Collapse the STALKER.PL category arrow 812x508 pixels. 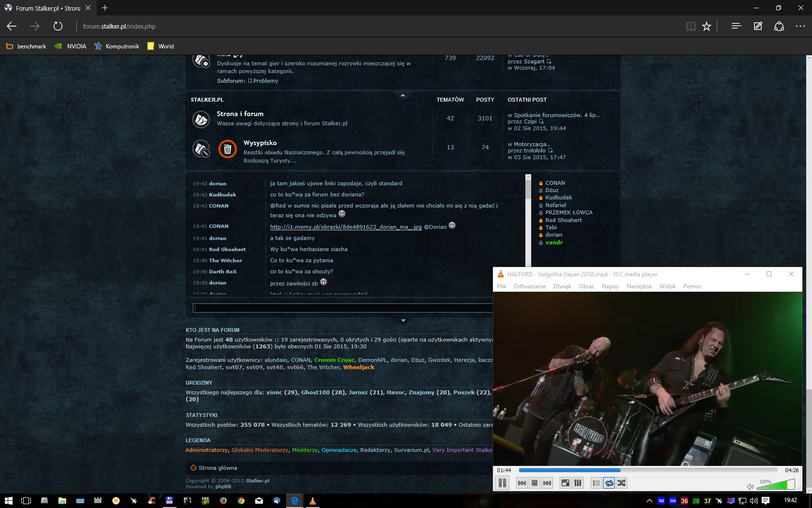pos(403,95)
